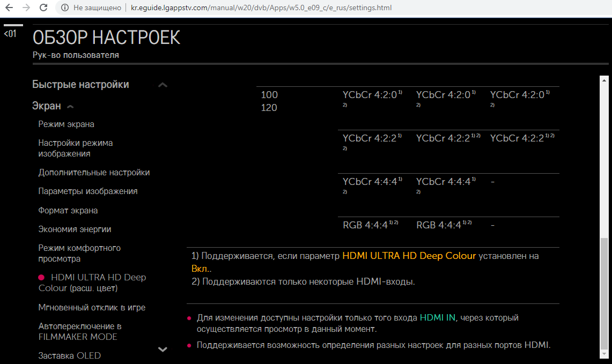Image resolution: width=612 pixels, height=364 pixels.
Task: Open Мгновенный отклик в игре item
Action: pos(92,308)
